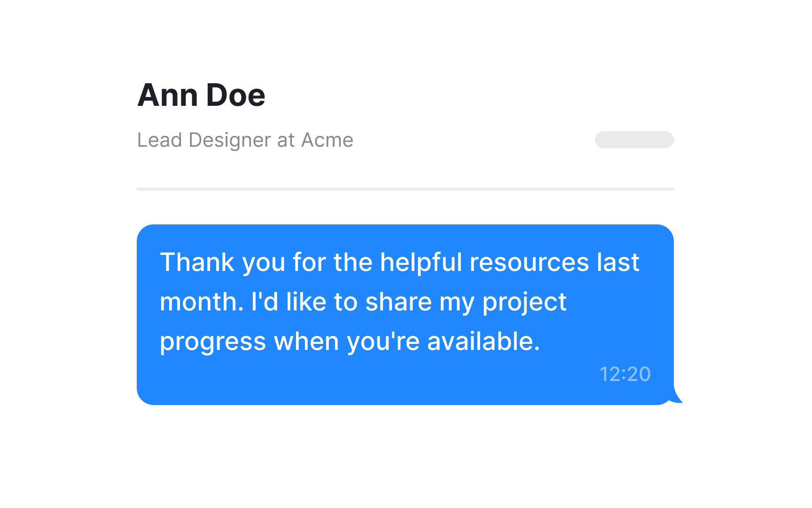Click the first name "Ann" in heading

point(168,95)
